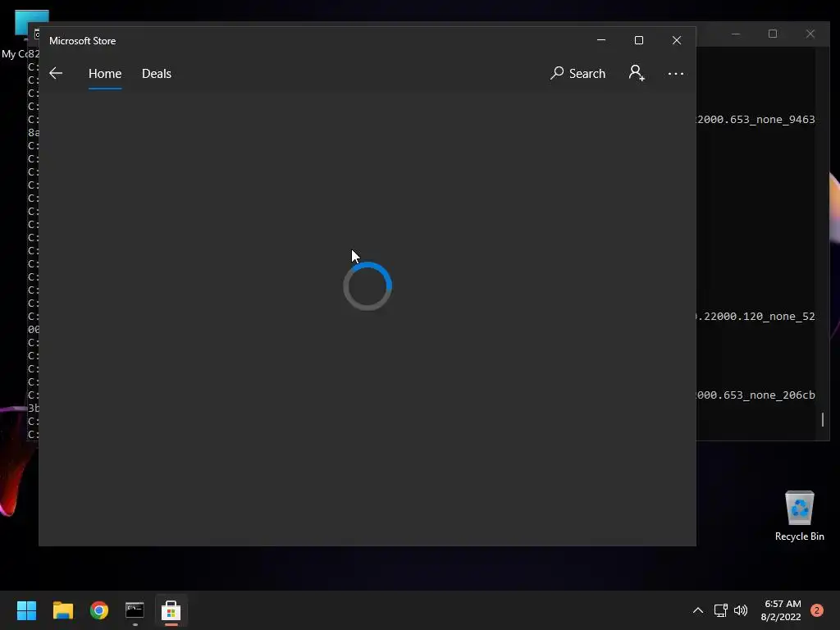The height and width of the screenshot is (630, 840).
Task: Show hidden system tray icons
Action: click(697, 610)
